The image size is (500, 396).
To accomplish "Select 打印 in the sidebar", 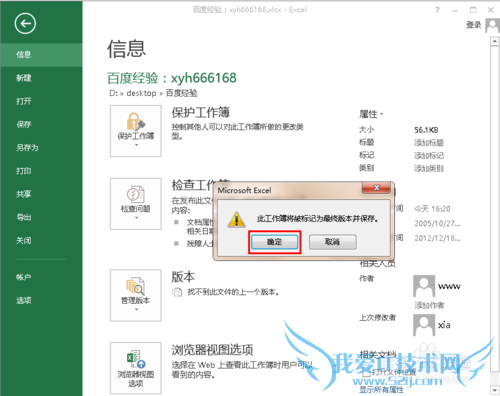I will (x=41, y=171).
